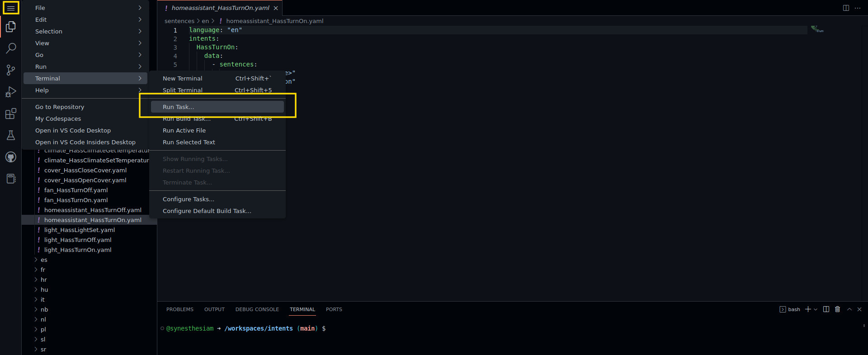Open editor More Actions ellipsis
The height and width of the screenshot is (355, 868).
coord(858,8)
